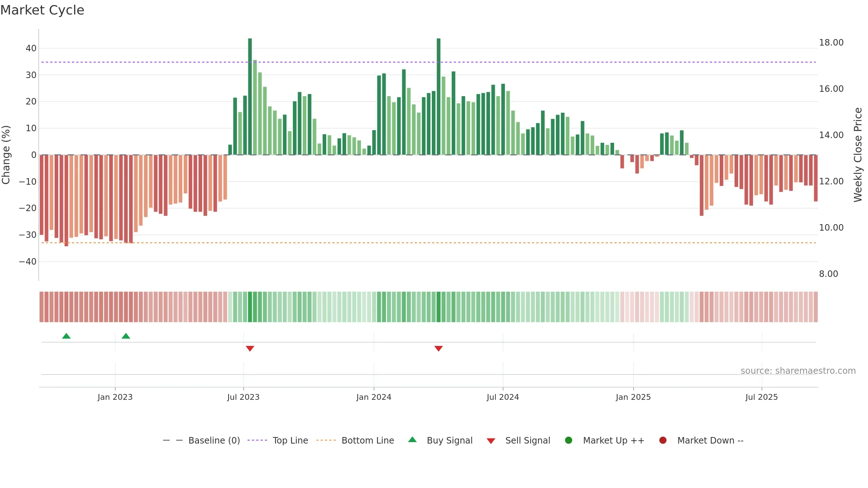Toggle the Market Up ++ legend entry
This screenshot has width=868, height=488.
(604, 440)
